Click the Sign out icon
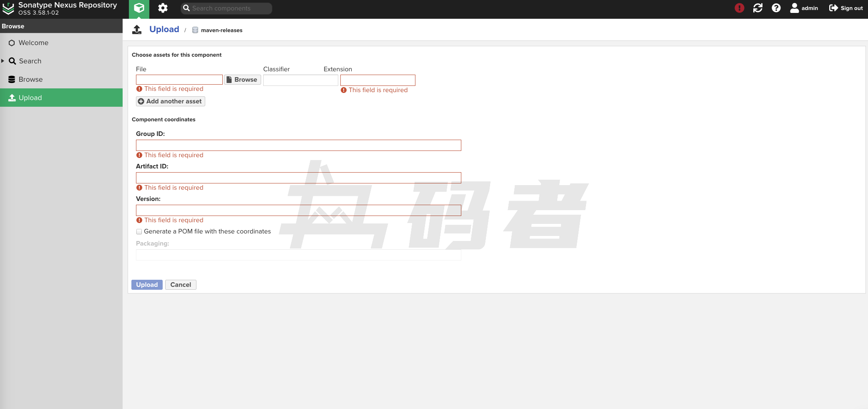868x409 pixels. point(833,8)
